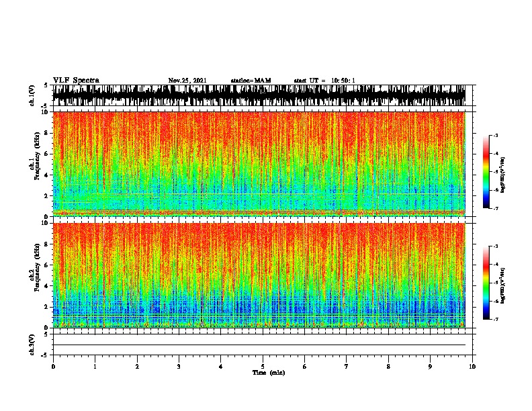Click the "Time (min)" axis label
The image size is (532, 411).
click(x=269, y=373)
